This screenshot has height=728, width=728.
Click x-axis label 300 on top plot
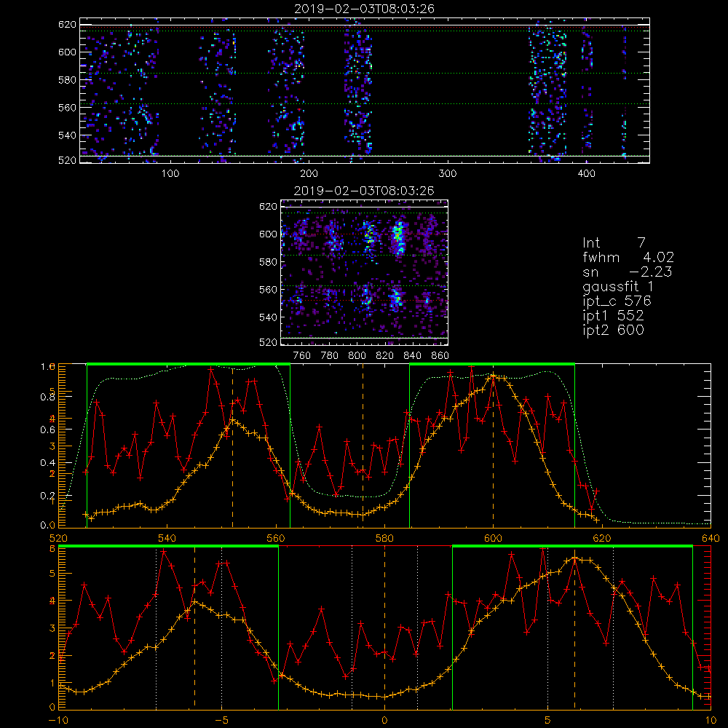448,174
